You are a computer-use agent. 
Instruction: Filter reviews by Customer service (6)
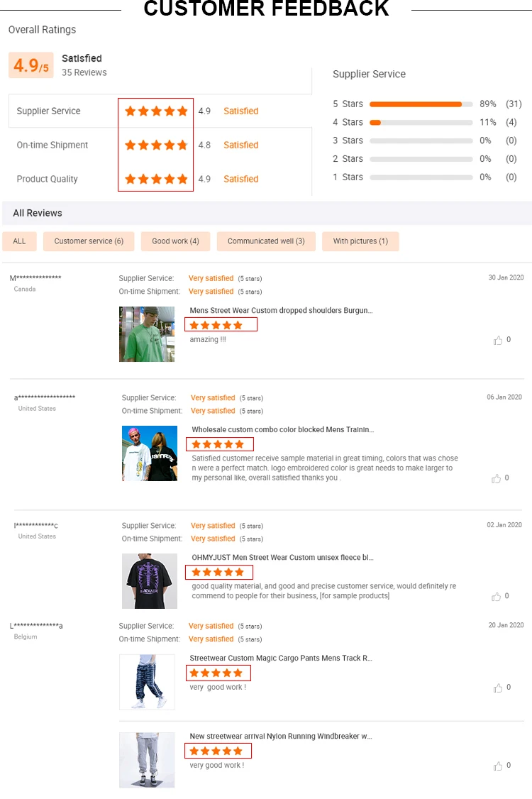tap(89, 241)
